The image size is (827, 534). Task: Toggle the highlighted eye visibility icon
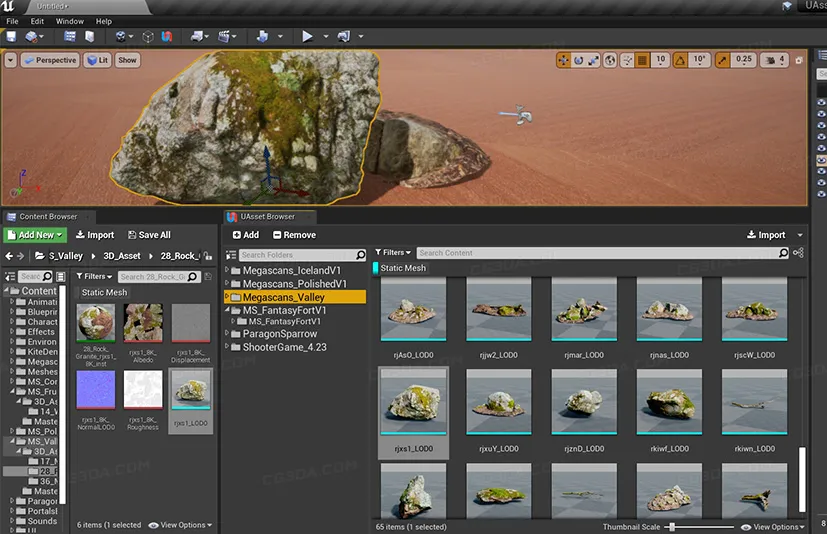point(821,160)
